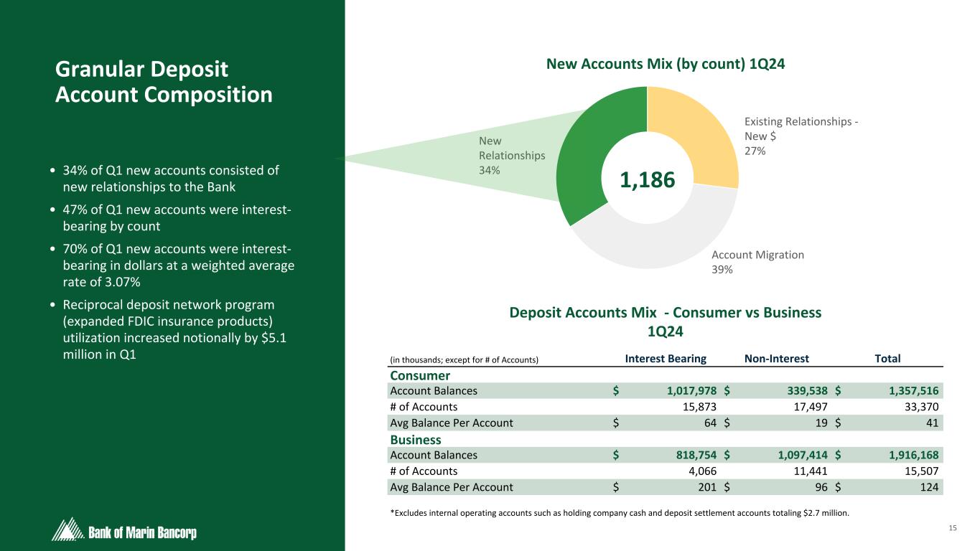
Task: Select the reciprocal deposit network bullet point
Action: point(175,329)
